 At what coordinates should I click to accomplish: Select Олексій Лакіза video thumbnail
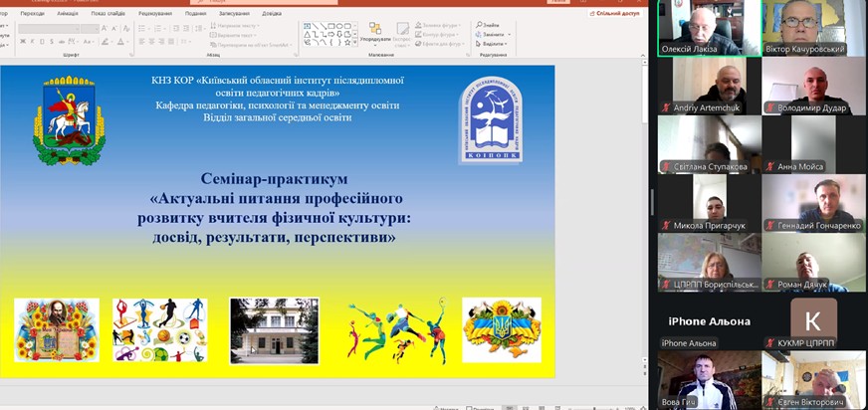click(709, 28)
